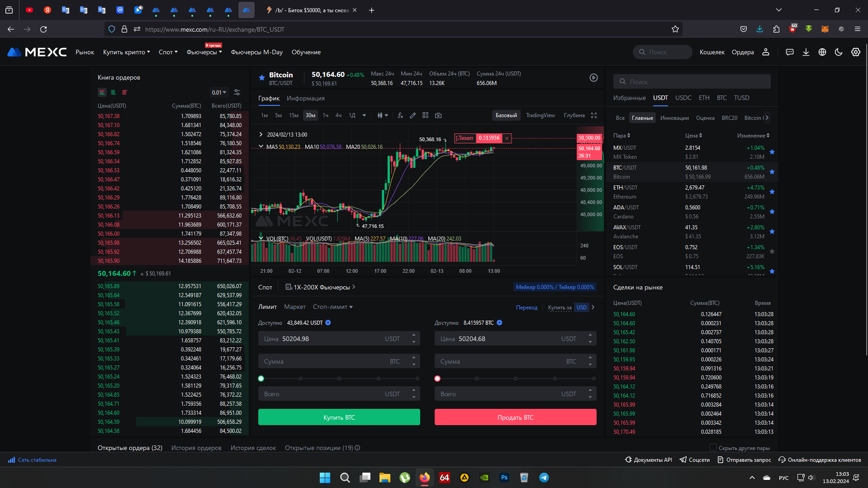This screenshot has height=488, width=868.
Task: Click the app download icon in MEXC header
Action: [806, 52]
